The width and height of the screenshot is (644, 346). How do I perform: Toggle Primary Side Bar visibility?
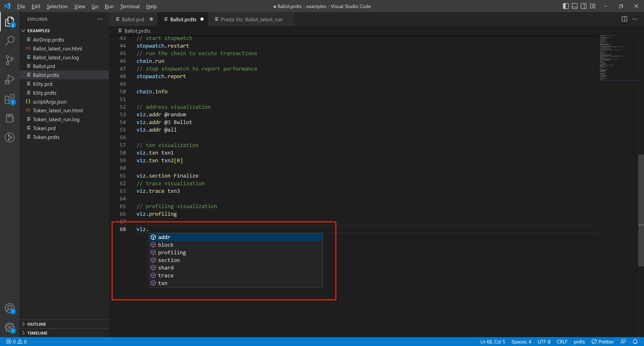[566, 6]
